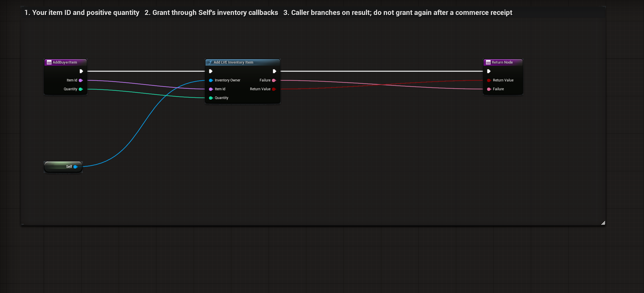Click Add LVE Inventory Item exec output pin
The image size is (644, 293).
point(274,71)
